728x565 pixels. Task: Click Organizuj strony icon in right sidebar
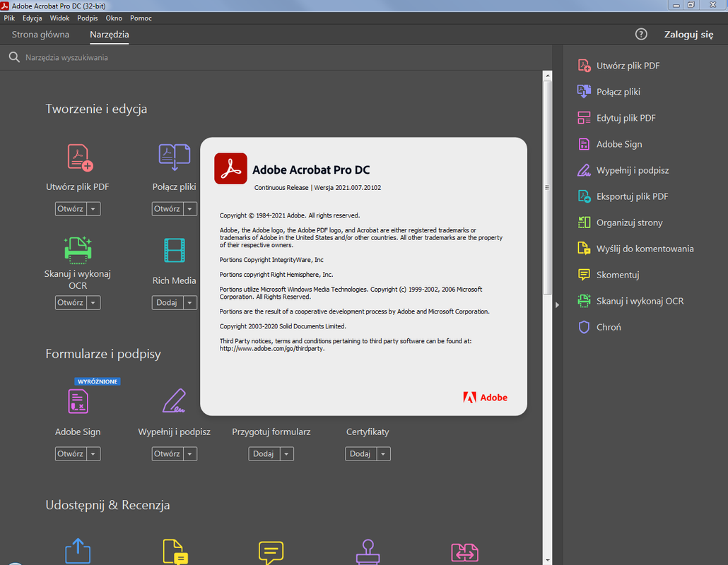click(584, 222)
